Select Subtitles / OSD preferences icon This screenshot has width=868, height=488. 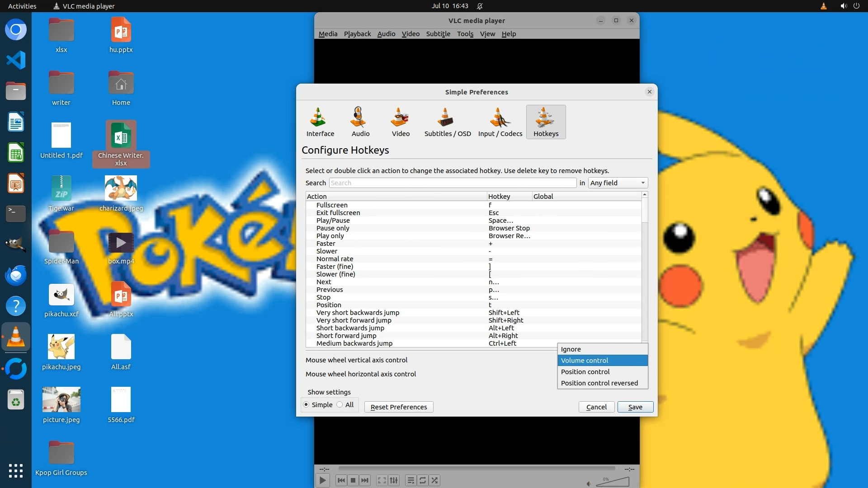pos(447,122)
